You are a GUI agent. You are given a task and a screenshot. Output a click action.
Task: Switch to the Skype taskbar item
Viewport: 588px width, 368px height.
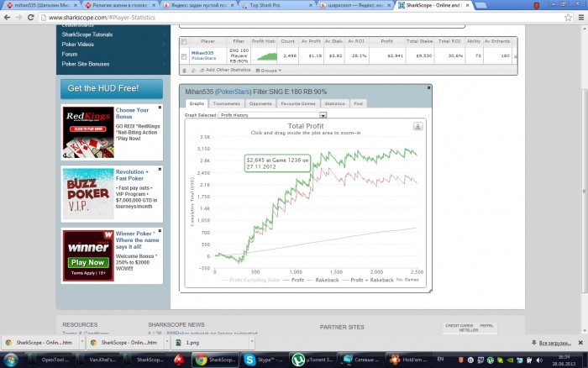click(264, 360)
